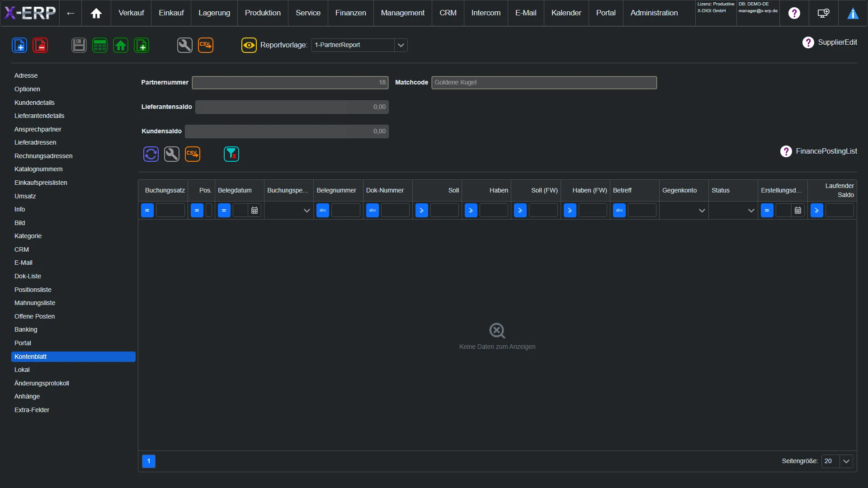Click the Lieferantensaldo field
Screen dimensions: 868x488
click(x=292, y=107)
